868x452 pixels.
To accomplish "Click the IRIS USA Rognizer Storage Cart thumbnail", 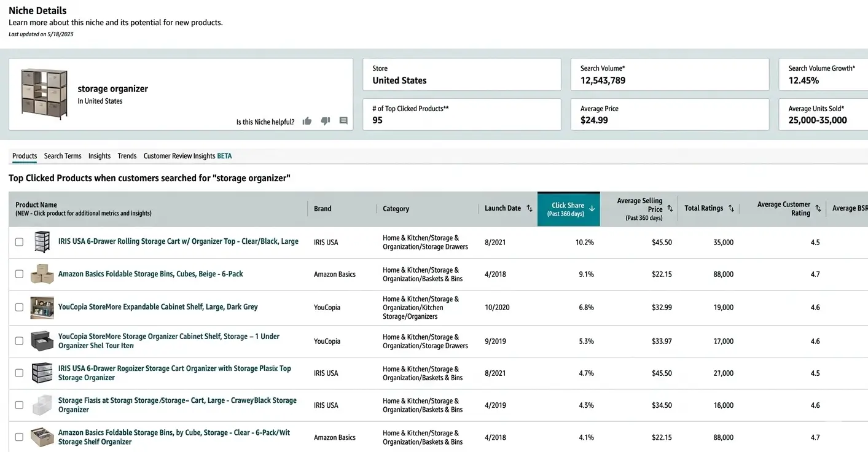I will pos(42,373).
